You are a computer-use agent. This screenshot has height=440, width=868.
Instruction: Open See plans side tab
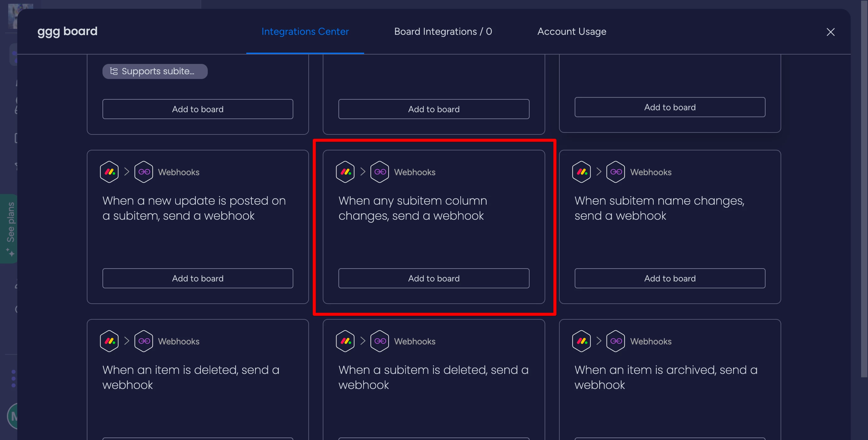point(9,228)
